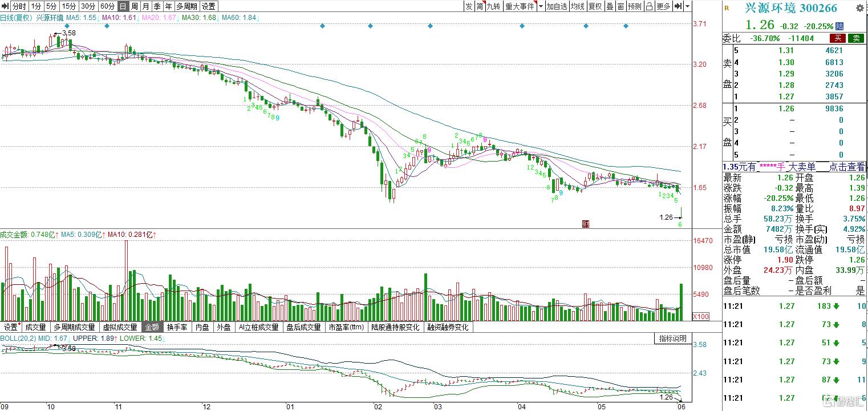The image size is (868, 411).
Task: Toggle the 均线 moving averages display
Action: pyautogui.click(x=578, y=6)
